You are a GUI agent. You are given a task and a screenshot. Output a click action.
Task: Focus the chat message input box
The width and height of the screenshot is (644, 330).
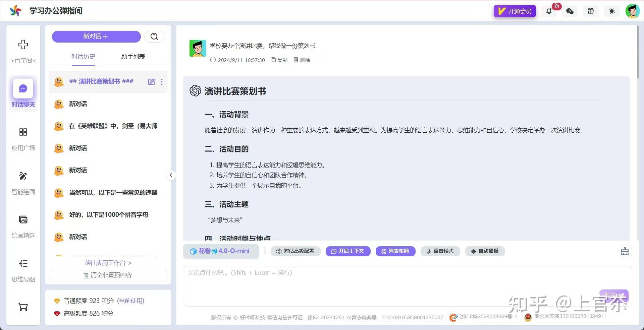407,286
